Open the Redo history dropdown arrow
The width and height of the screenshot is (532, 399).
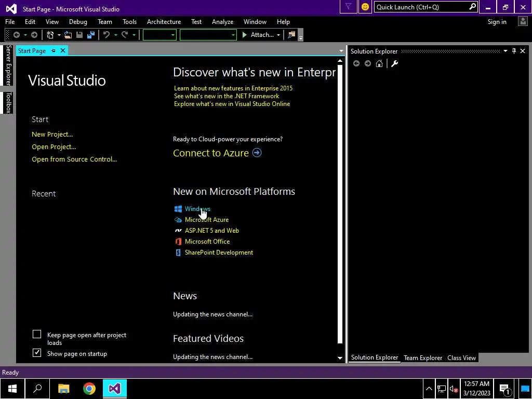[x=134, y=35]
